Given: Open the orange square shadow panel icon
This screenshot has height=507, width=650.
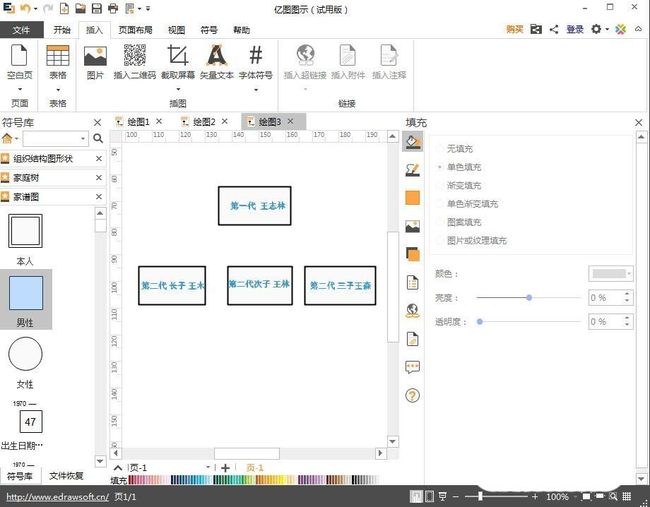Looking at the screenshot, I should 412,198.
